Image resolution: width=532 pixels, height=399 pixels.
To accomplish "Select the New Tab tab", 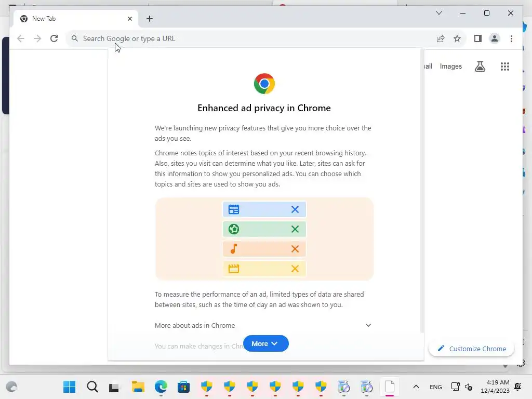I will pos(76,19).
